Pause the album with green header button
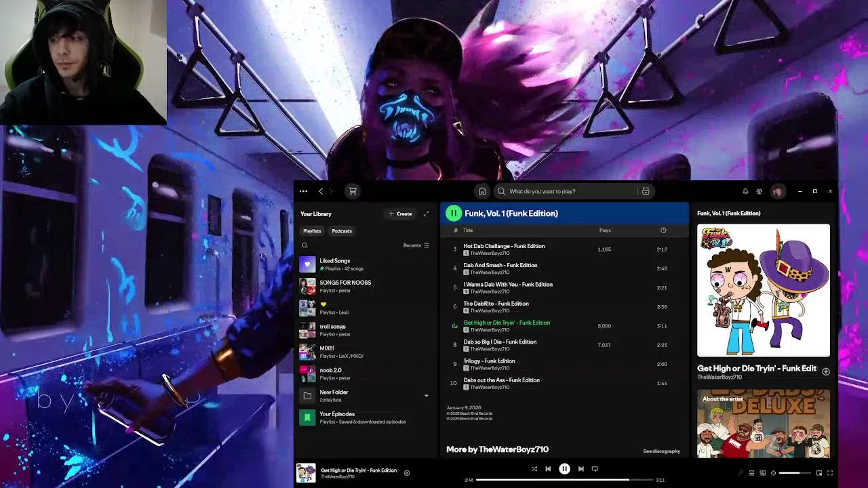 pyautogui.click(x=454, y=213)
